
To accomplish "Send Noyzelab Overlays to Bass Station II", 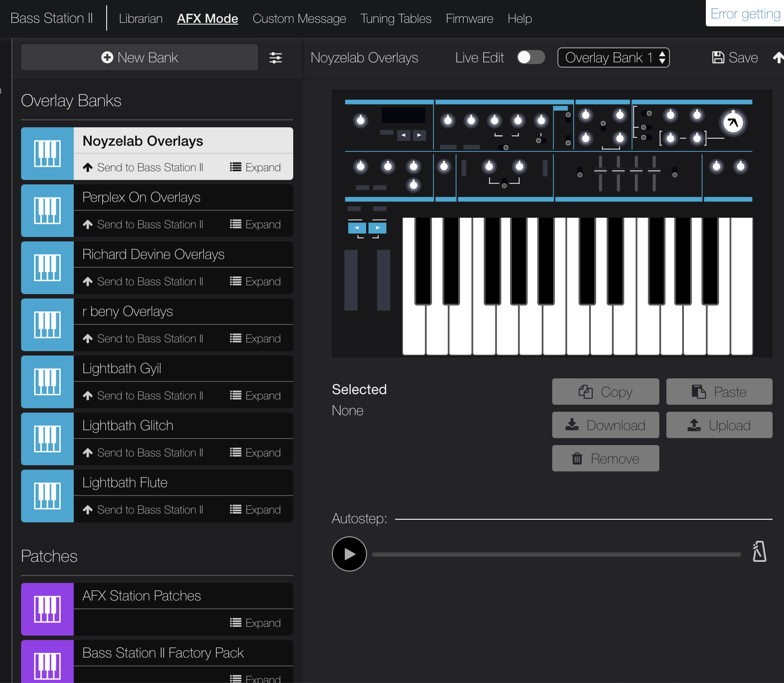I will coord(143,167).
